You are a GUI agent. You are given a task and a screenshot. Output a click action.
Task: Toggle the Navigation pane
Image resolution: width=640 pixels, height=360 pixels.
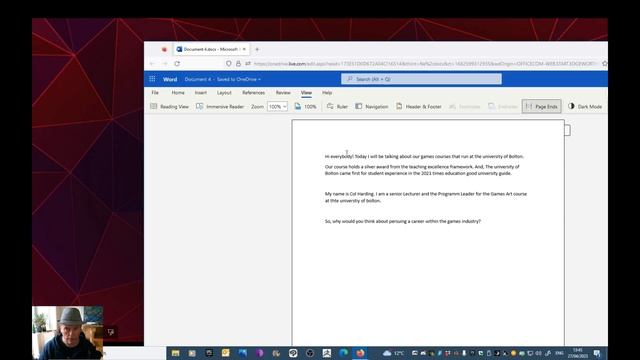371,107
